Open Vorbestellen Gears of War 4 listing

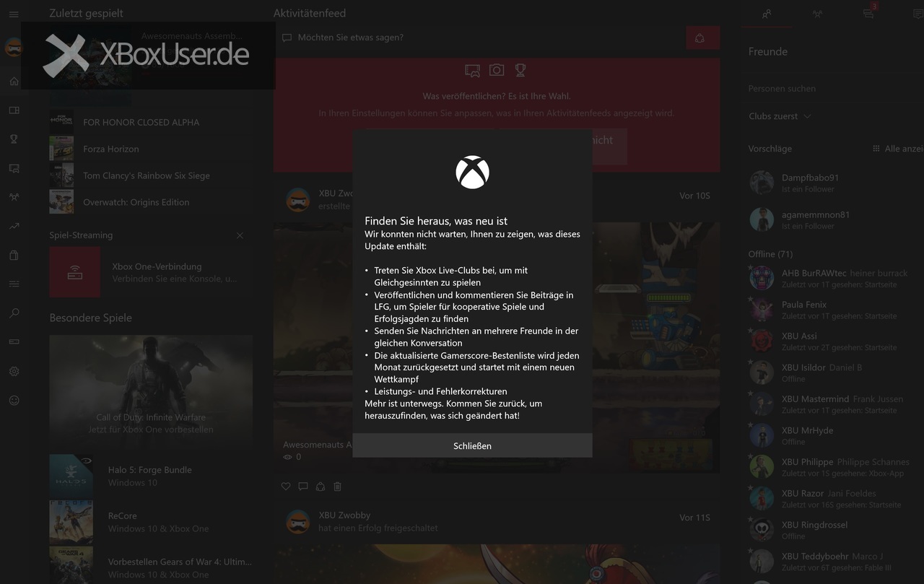click(x=151, y=565)
